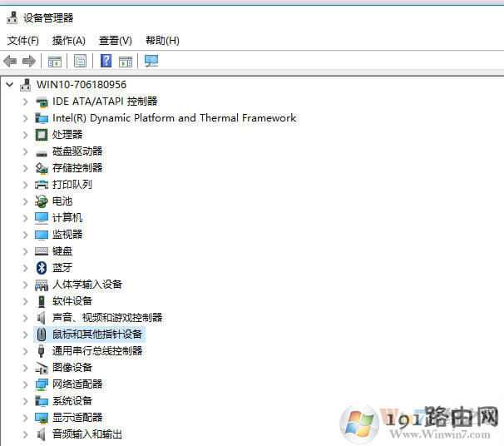
Task: Click the 存储控制器 storage controller icon
Action: tap(42, 168)
